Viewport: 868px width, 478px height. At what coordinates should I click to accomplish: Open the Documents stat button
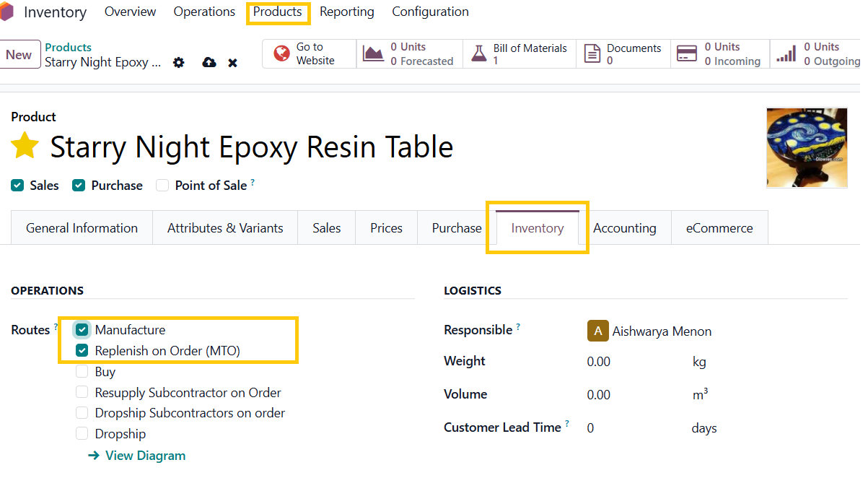click(623, 54)
